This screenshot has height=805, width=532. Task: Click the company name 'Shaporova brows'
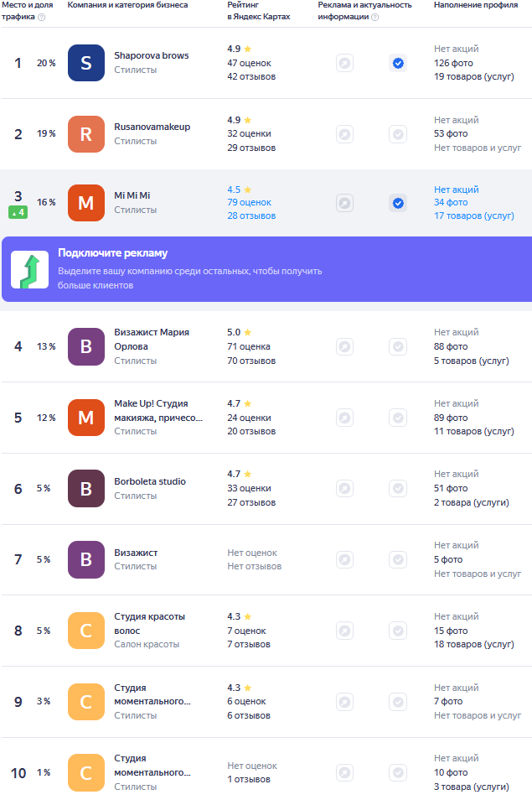coord(152,55)
